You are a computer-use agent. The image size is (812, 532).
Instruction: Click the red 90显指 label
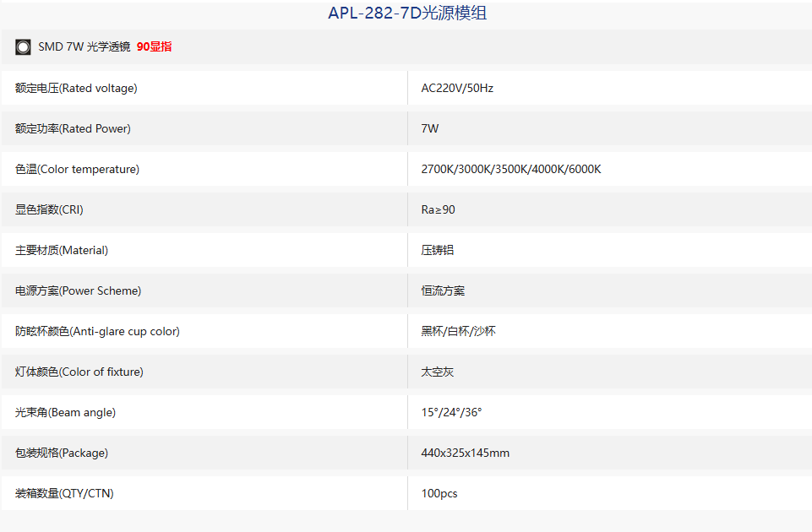point(155,46)
